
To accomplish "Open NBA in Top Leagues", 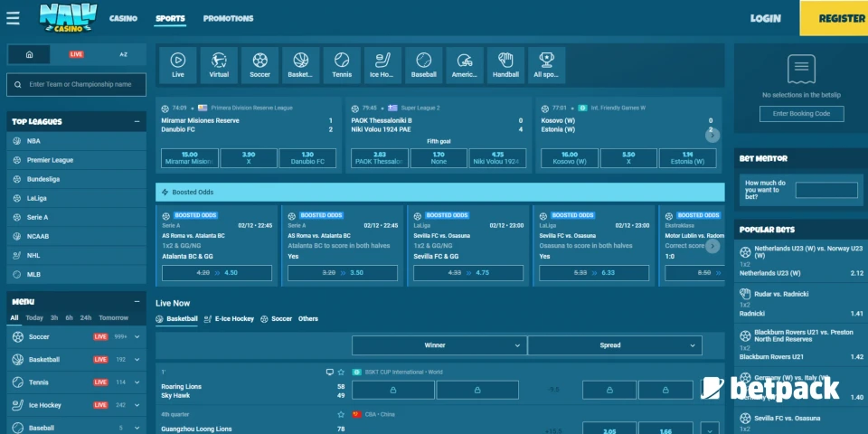I will [76, 141].
